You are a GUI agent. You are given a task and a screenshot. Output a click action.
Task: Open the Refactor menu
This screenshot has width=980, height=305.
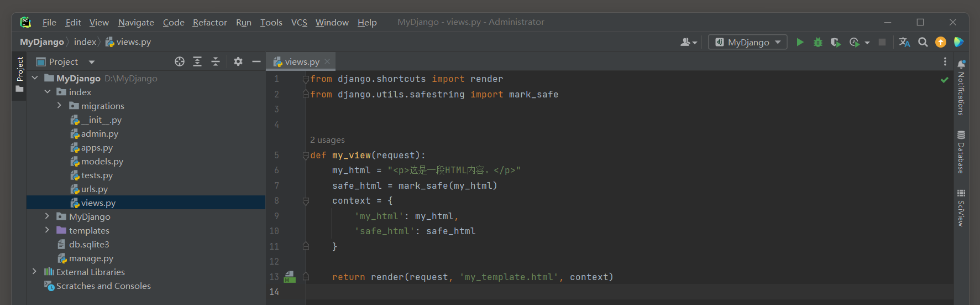pyautogui.click(x=209, y=22)
